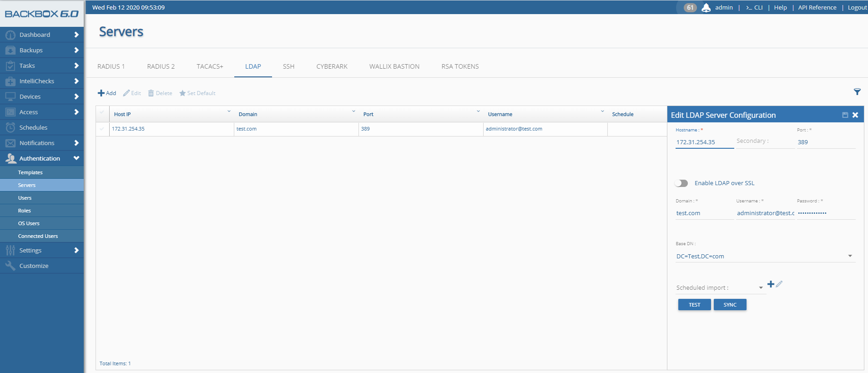Open the Scheduled import dropdown
868x373 pixels.
pyautogui.click(x=761, y=288)
